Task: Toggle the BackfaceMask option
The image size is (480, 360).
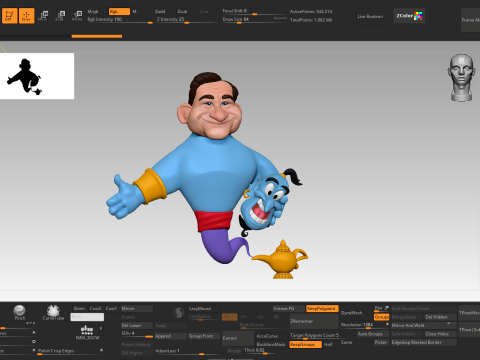Action: click(x=271, y=344)
